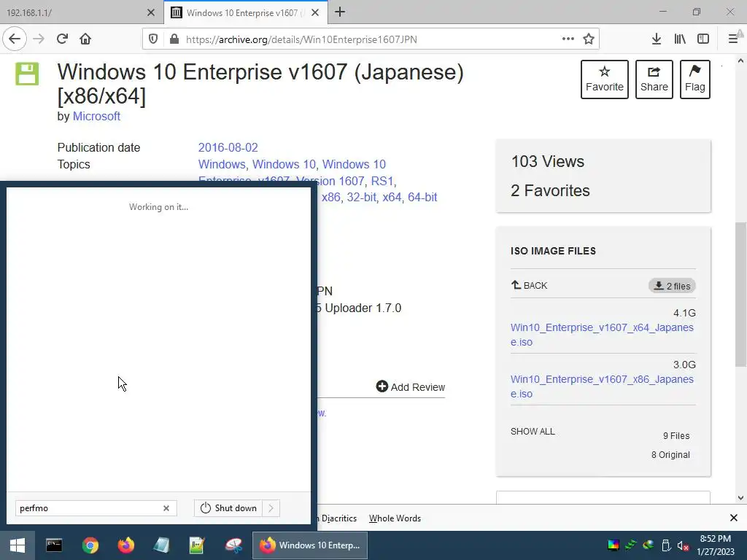Click the address bar URL field
Screen dimensions: 747x560
(369, 39)
